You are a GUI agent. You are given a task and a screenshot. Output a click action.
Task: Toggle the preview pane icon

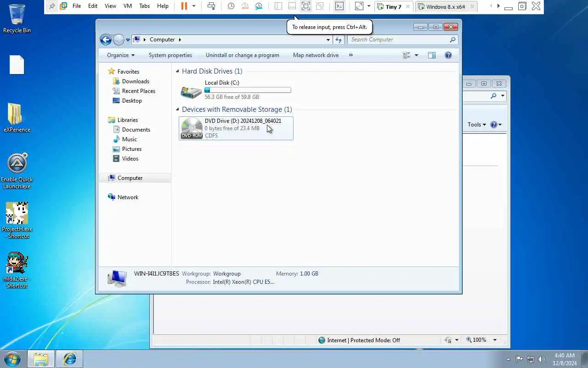[x=432, y=55]
